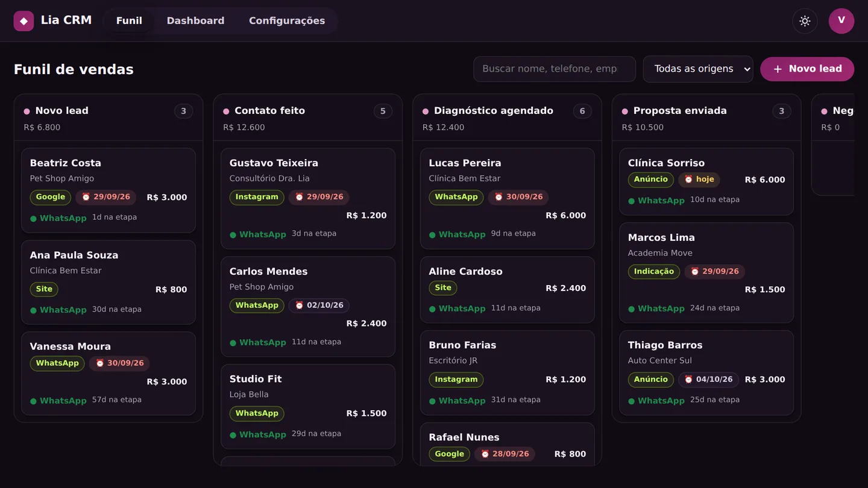Viewport: 868px width, 488px height.
Task: Click the 28/09/26 reminder on Rafael Nunes
Action: click(x=505, y=454)
